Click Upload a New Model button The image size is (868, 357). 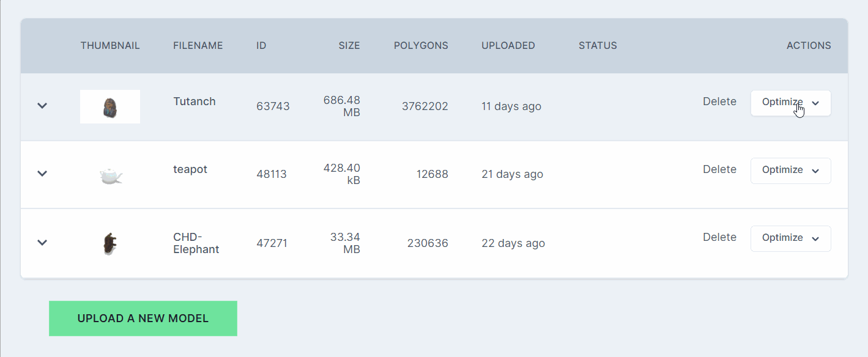pyautogui.click(x=143, y=318)
